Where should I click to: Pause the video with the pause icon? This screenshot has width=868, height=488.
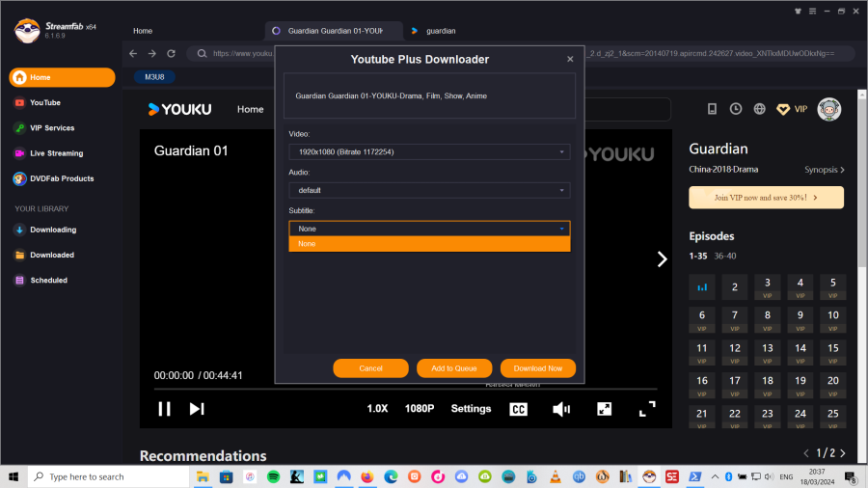(x=164, y=409)
